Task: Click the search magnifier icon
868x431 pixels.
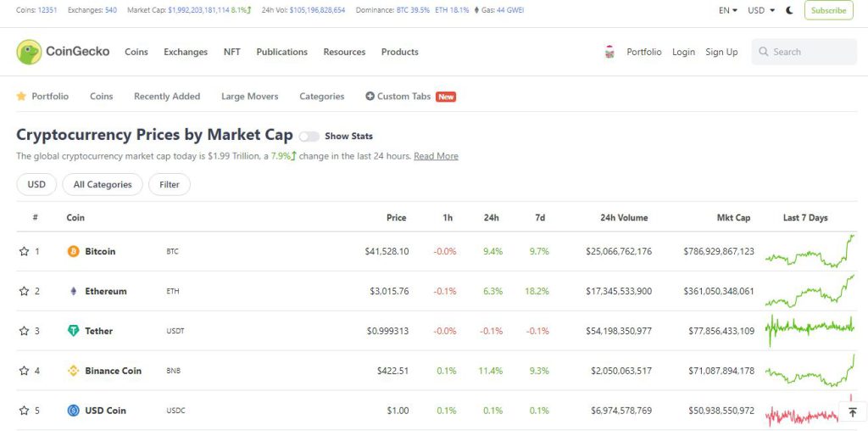Action: [764, 52]
